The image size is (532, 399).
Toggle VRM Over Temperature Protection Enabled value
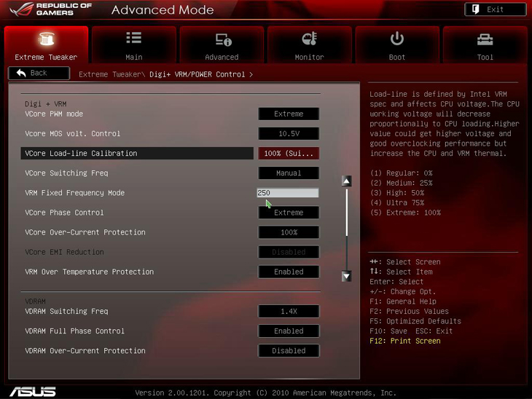pos(289,272)
